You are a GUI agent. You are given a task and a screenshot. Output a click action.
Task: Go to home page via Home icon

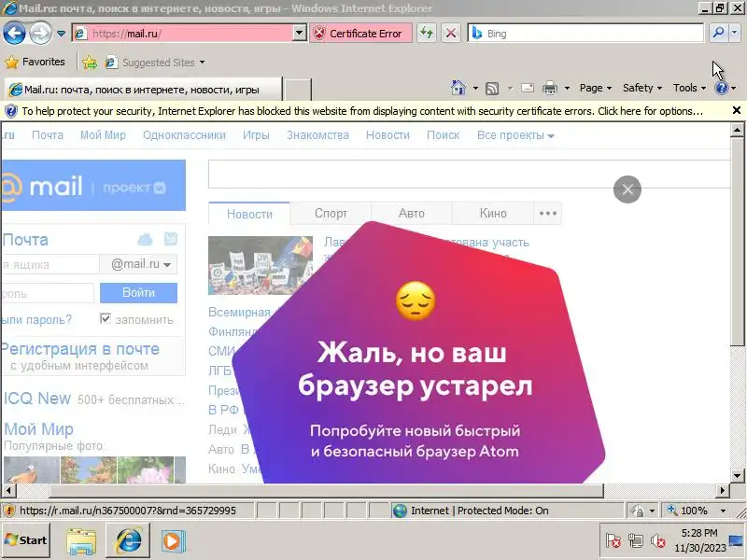458,88
